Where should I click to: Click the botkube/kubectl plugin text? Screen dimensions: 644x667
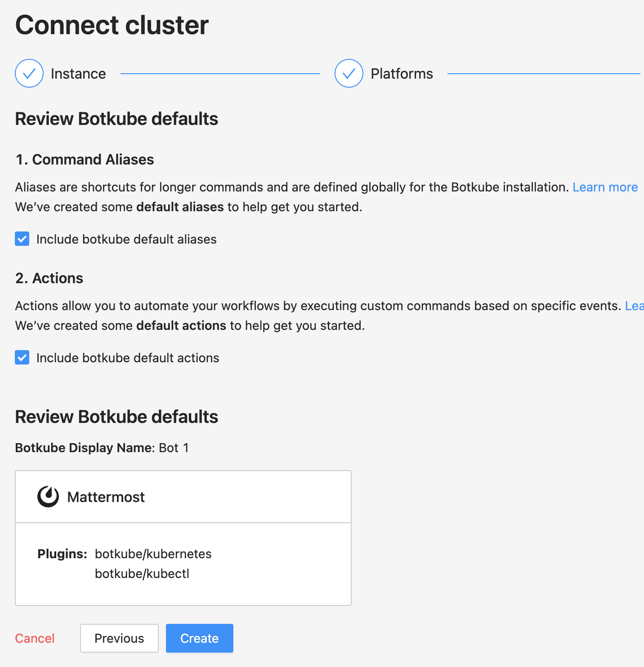tap(142, 574)
